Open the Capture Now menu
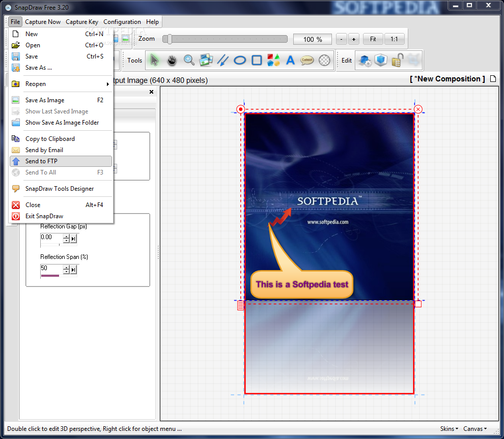 point(43,22)
